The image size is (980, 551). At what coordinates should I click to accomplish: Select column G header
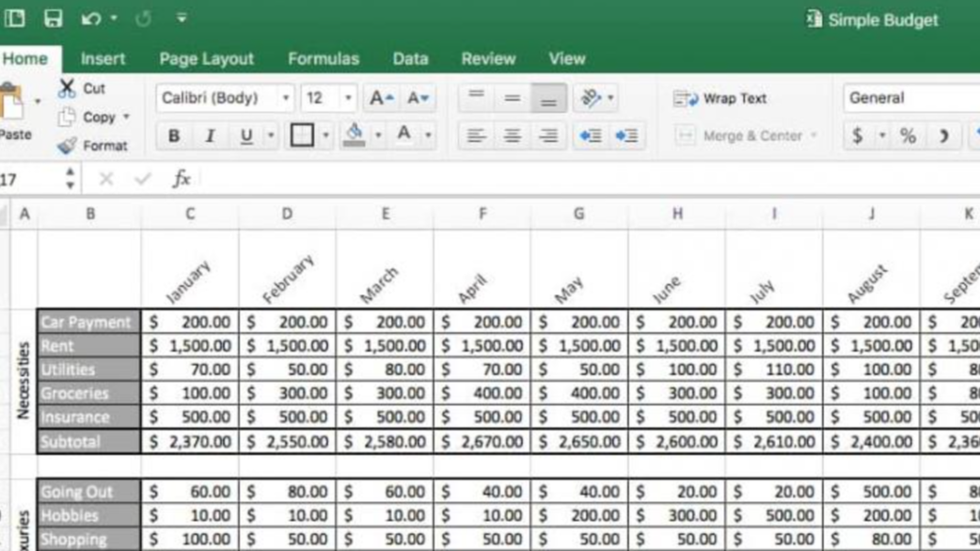(x=579, y=213)
